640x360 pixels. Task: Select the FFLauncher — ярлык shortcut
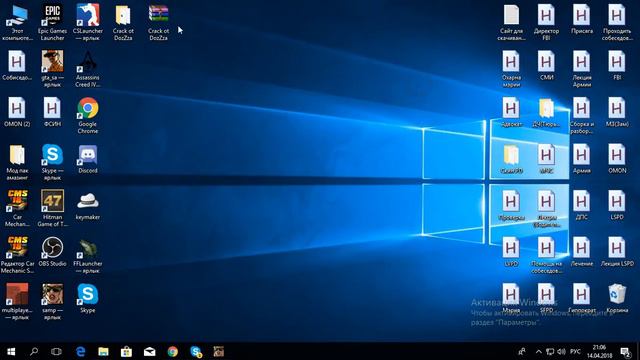pyautogui.click(x=87, y=255)
